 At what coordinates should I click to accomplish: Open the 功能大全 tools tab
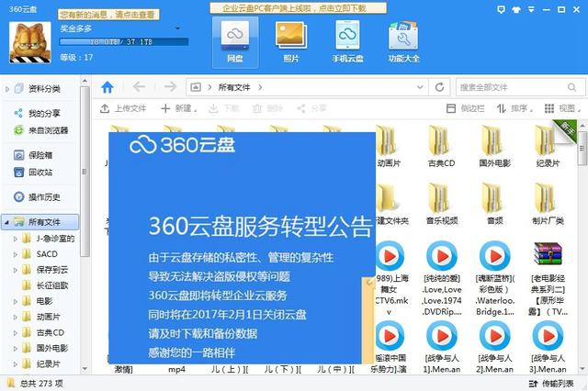pyautogui.click(x=403, y=42)
